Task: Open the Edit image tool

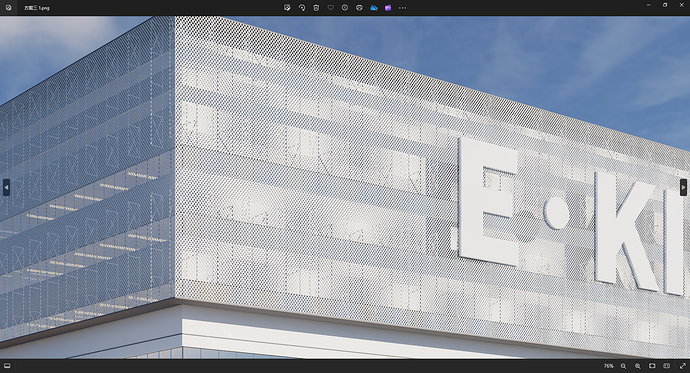Action: point(287,7)
